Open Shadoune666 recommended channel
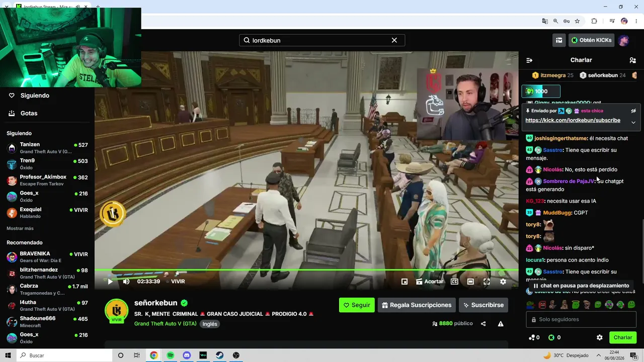 (47, 321)
